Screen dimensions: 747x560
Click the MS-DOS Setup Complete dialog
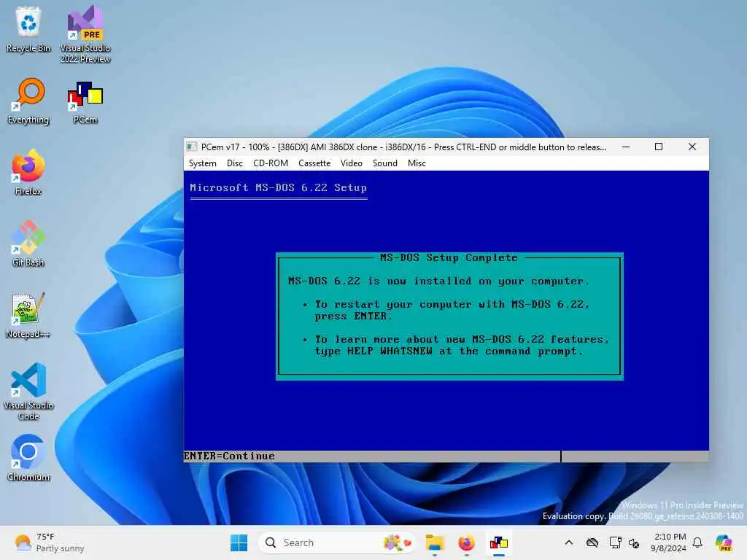[449, 316]
